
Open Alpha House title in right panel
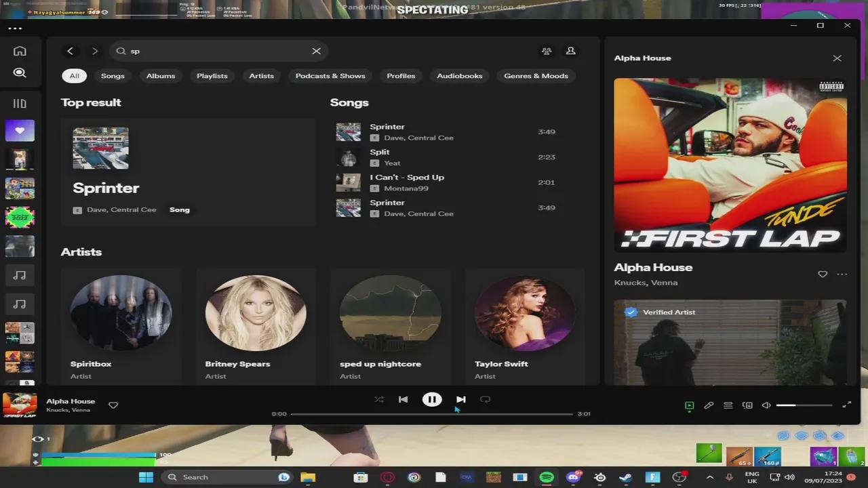[x=653, y=268]
